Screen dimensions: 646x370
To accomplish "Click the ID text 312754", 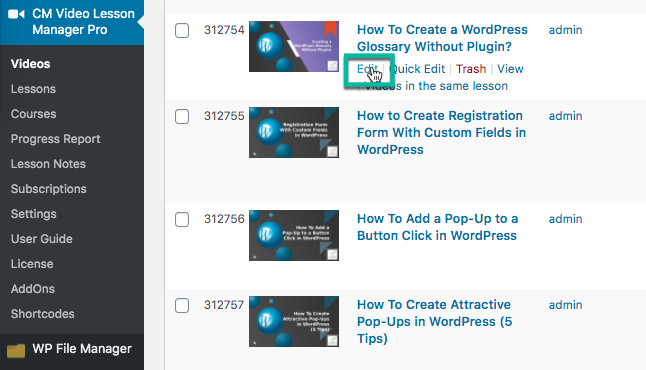I will coord(224,30).
